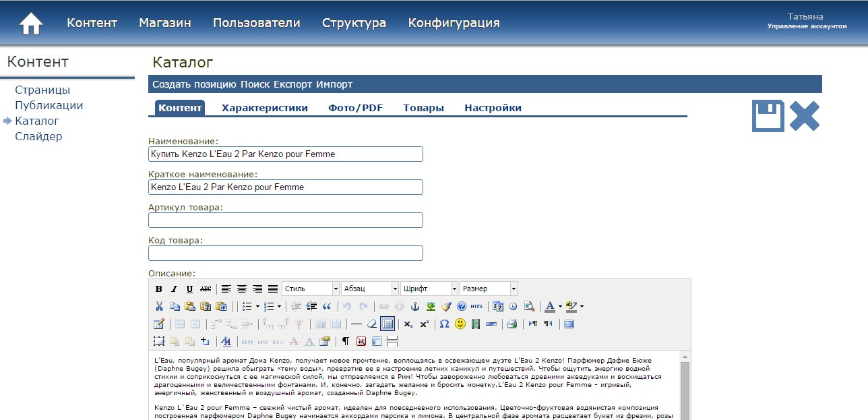This screenshot has height=420, width=868.
Task: Open editor help via the question mark icon
Action: pos(462,306)
